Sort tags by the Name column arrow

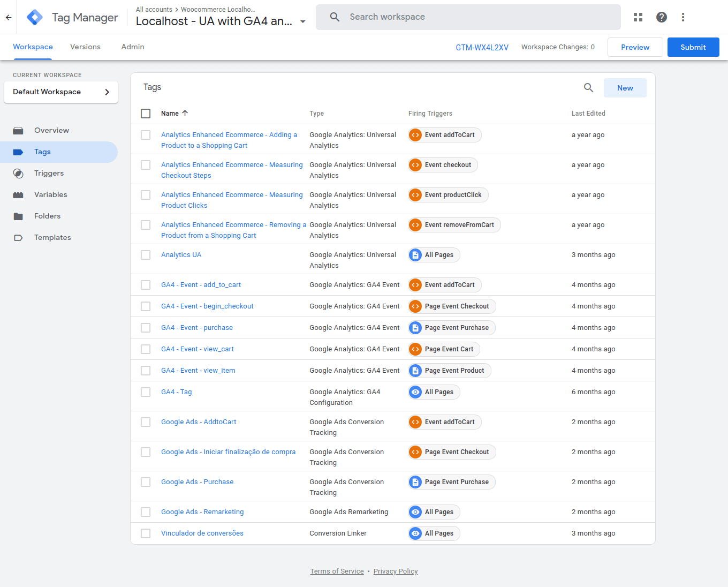coord(185,113)
